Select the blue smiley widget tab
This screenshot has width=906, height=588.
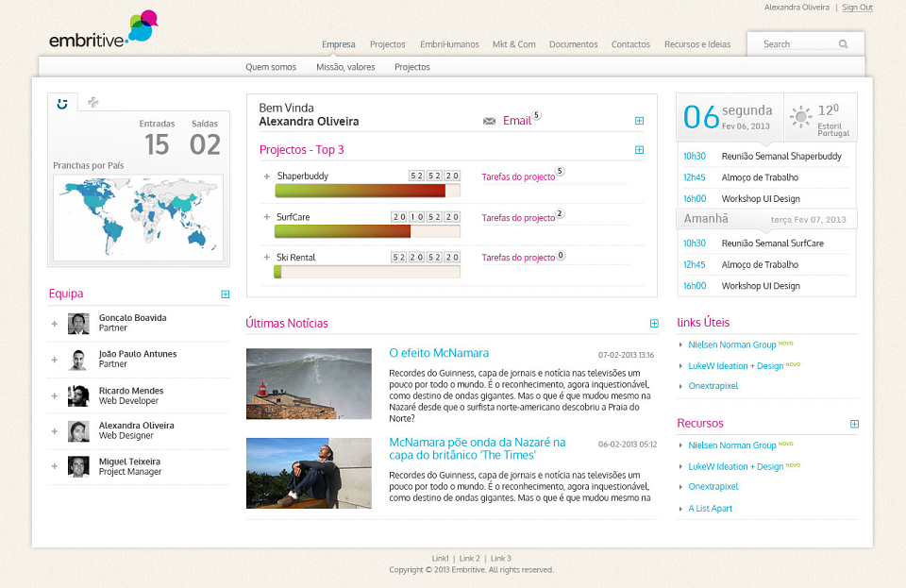62,104
